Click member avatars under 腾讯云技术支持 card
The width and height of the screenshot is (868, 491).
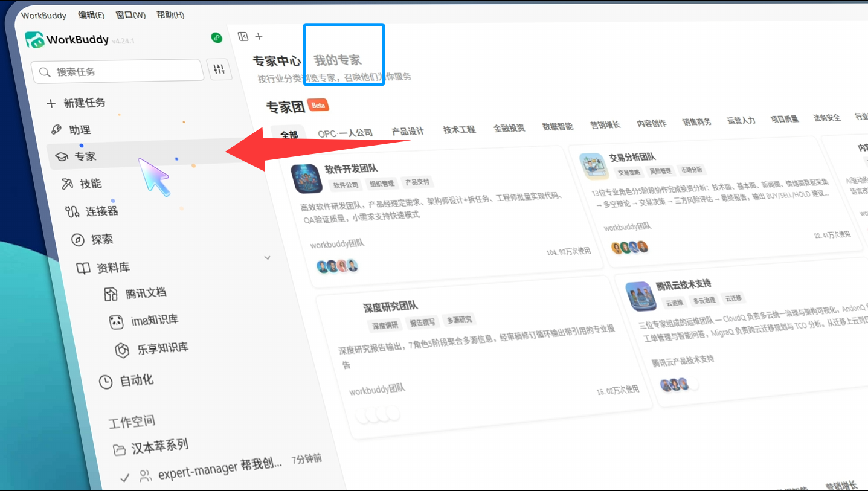tap(679, 385)
